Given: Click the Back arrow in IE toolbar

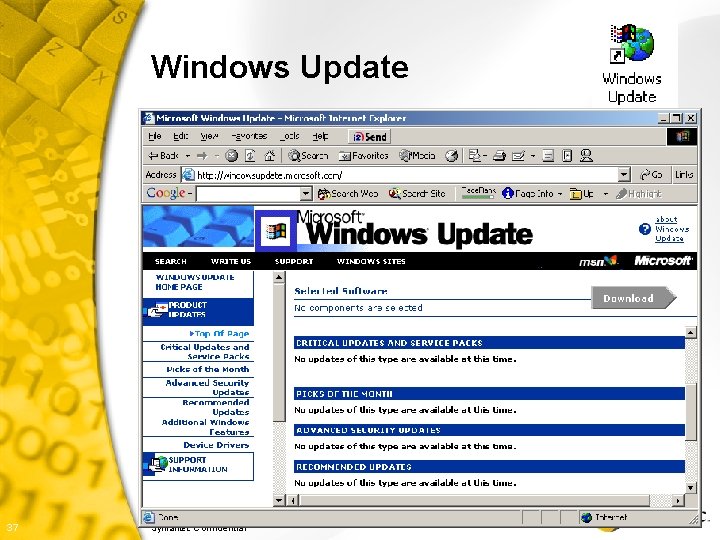Looking at the screenshot, I should click(163, 156).
